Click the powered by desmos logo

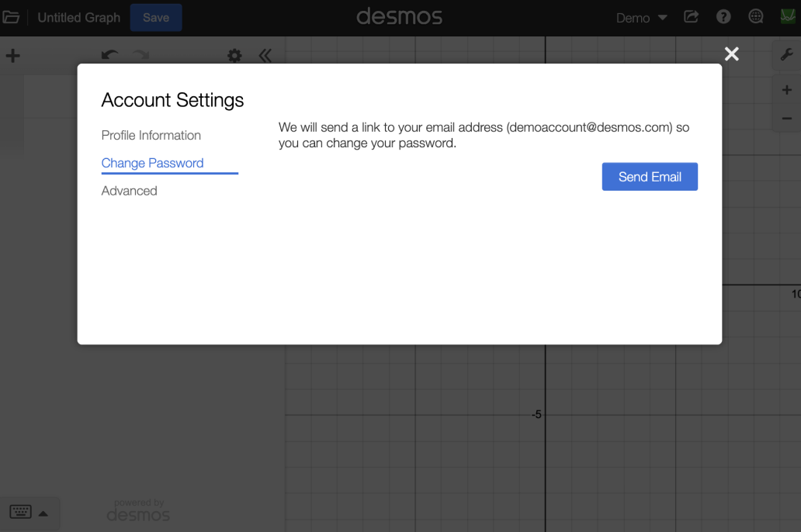pyautogui.click(x=138, y=510)
